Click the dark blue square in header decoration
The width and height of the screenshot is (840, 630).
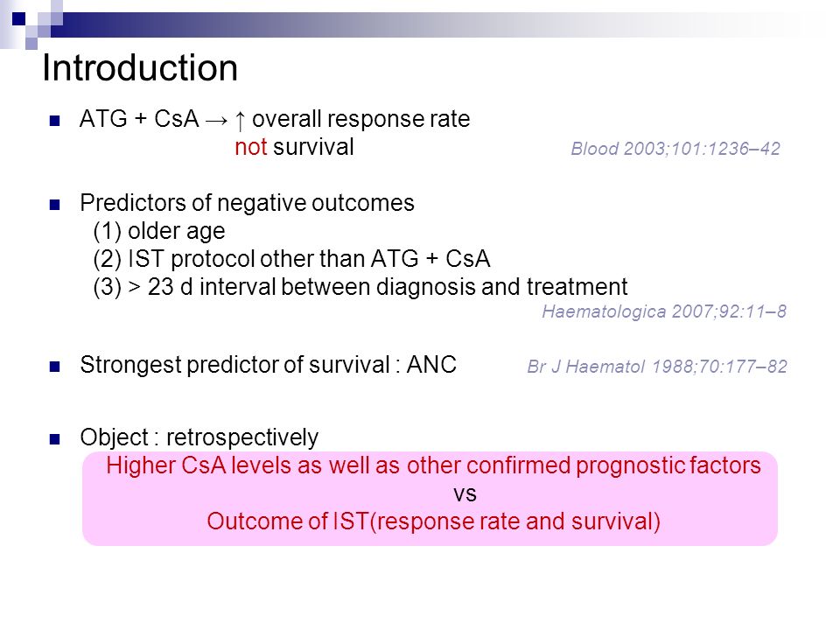(18, 18)
